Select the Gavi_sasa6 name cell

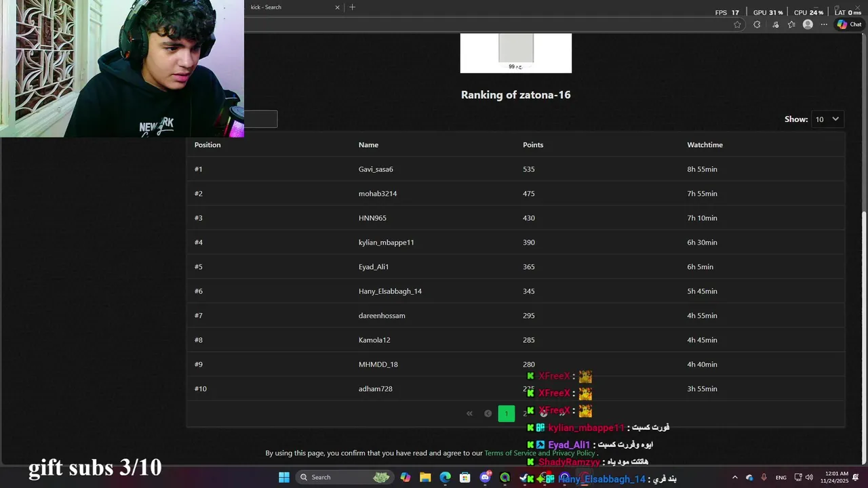tap(376, 169)
